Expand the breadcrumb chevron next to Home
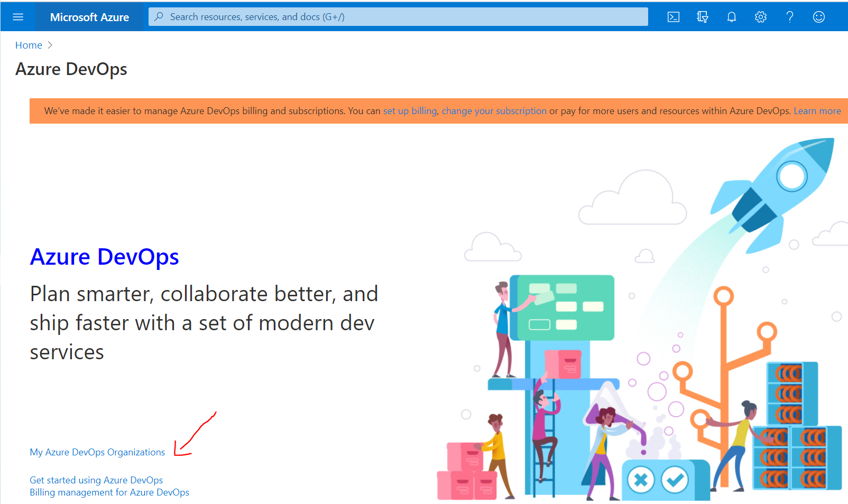The height and width of the screenshot is (504, 848). pyautogui.click(x=51, y=45)
